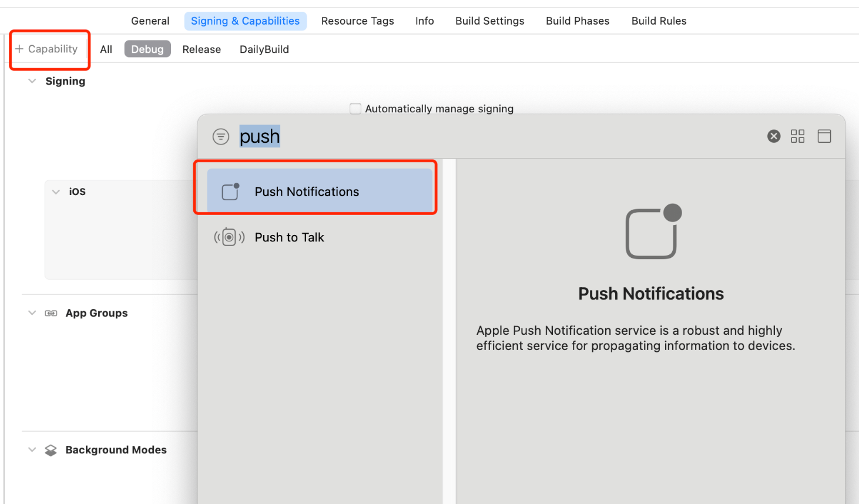Screen dimensions: 859x504
Task: Open the Resource Tags tab
Action: [x=358, y=21]
